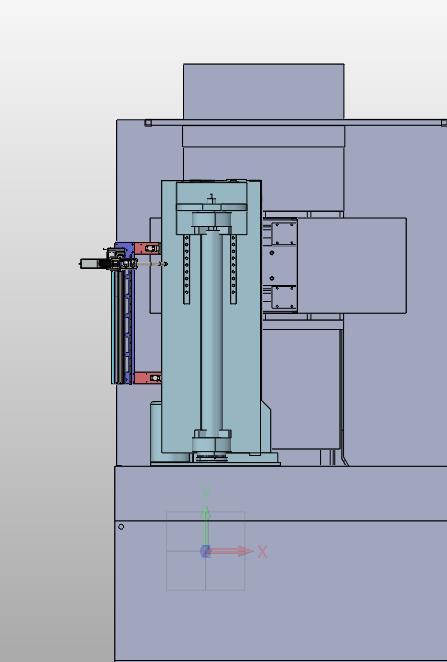The height and width of the screenshot is (662, 447).
Task: Select the lower red mounting bracket
Action: click(x=147, y=377)
